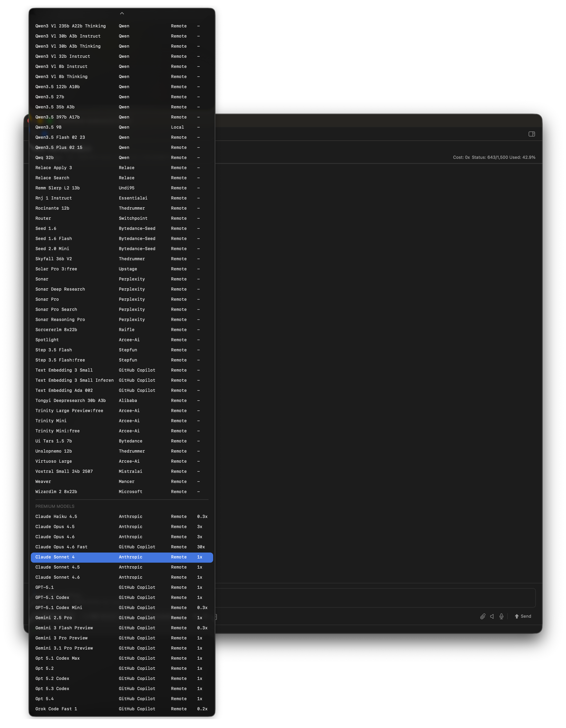This screenshot has width=566, height=728.
Task: Select Sonar Deep Research
Action: click(122, 289)
